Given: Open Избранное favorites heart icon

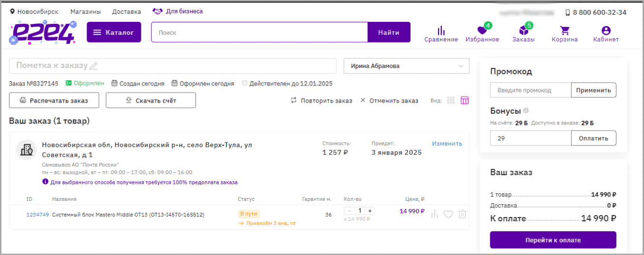Looking at the screenshot, I should coord(482,30).
